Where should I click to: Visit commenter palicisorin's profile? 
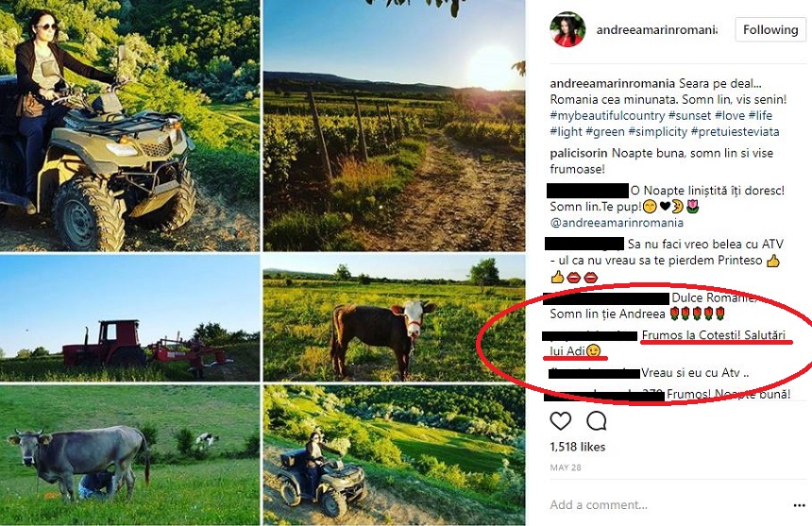click(x=583, y=152)
